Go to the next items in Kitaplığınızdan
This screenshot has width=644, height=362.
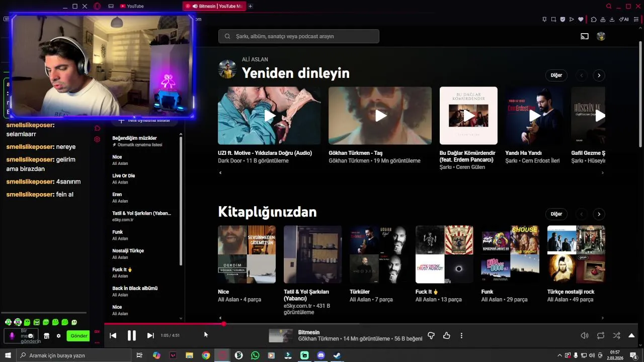(x=599, y=214)
